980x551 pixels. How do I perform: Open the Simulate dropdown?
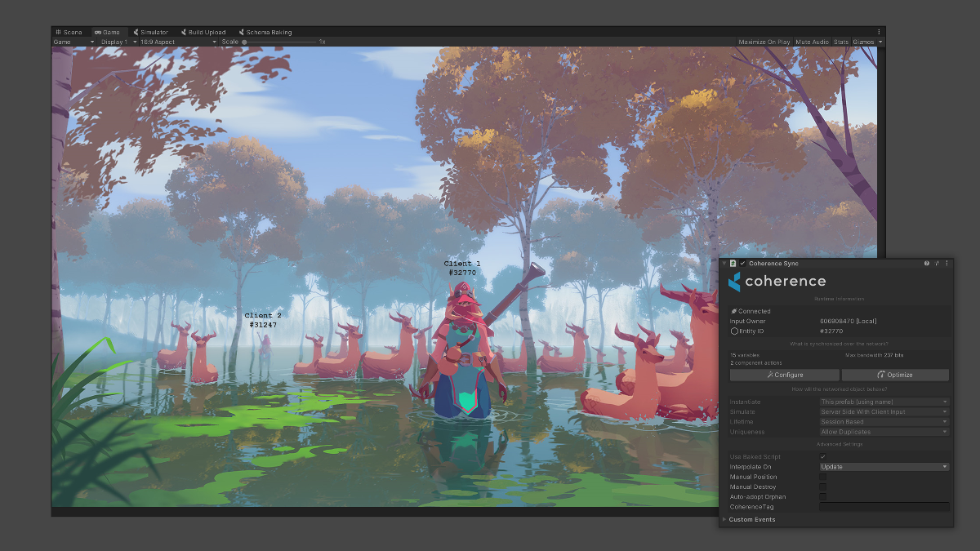[x=884, y=412]
